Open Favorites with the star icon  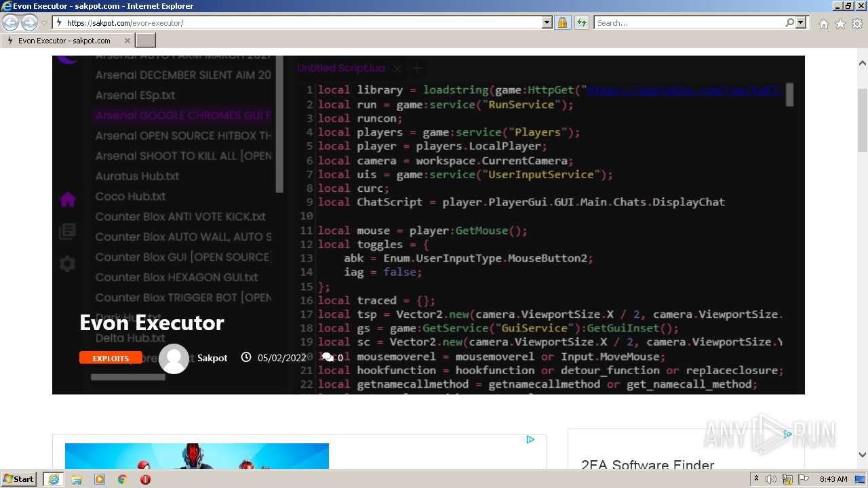coord(840,24)
